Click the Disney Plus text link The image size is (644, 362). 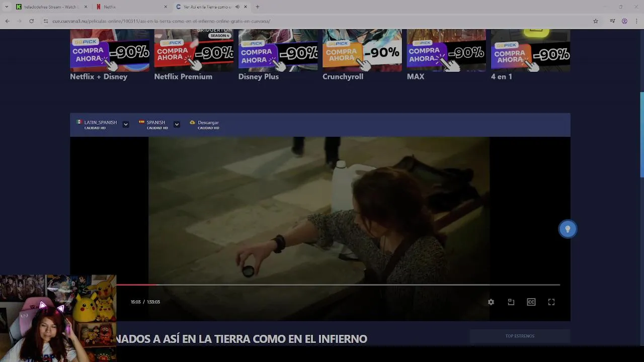(x=259, y=76)
